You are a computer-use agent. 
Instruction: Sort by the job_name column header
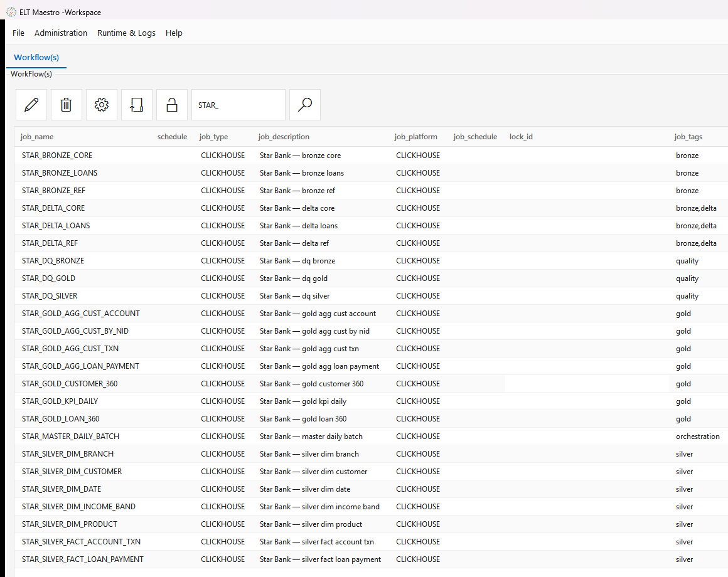(x=36, y=137)
